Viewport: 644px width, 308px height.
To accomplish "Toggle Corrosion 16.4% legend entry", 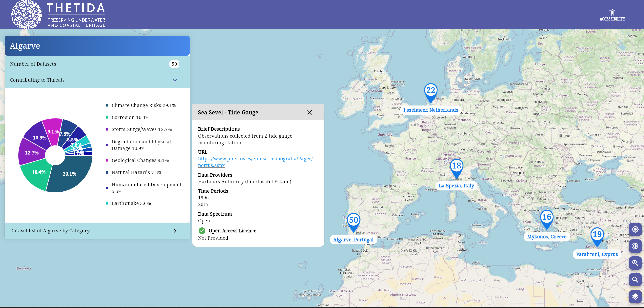I will click(x=131, y=117).
